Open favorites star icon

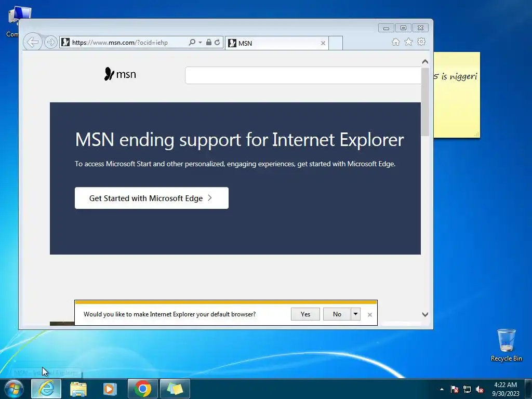coord(408,42)
